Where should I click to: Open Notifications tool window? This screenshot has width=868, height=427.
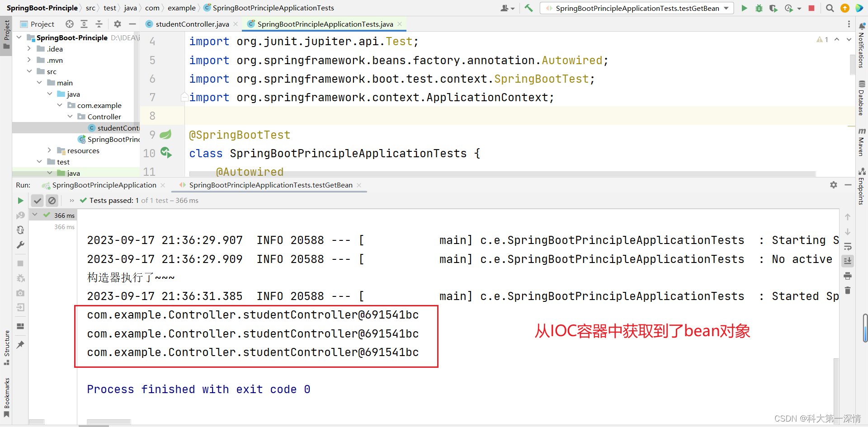point(862,46)
